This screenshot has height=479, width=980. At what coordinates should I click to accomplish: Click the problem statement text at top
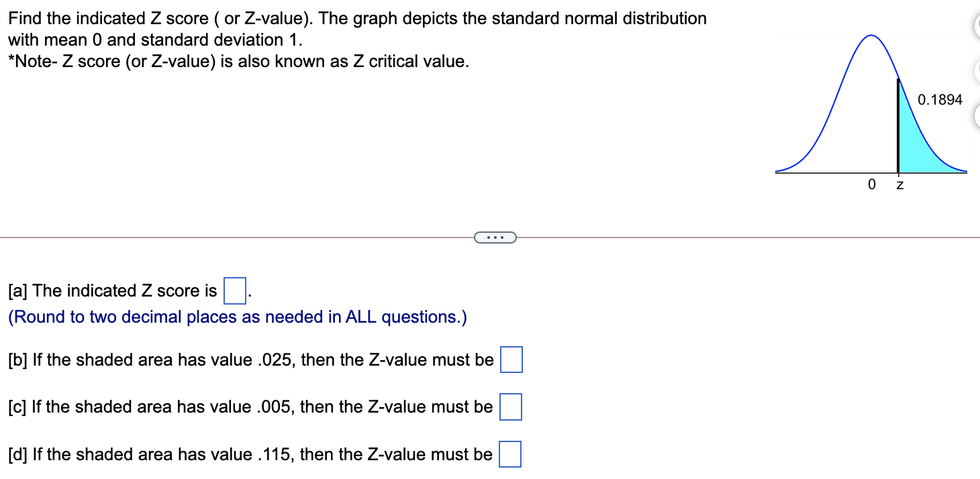[x=356, y=18]
